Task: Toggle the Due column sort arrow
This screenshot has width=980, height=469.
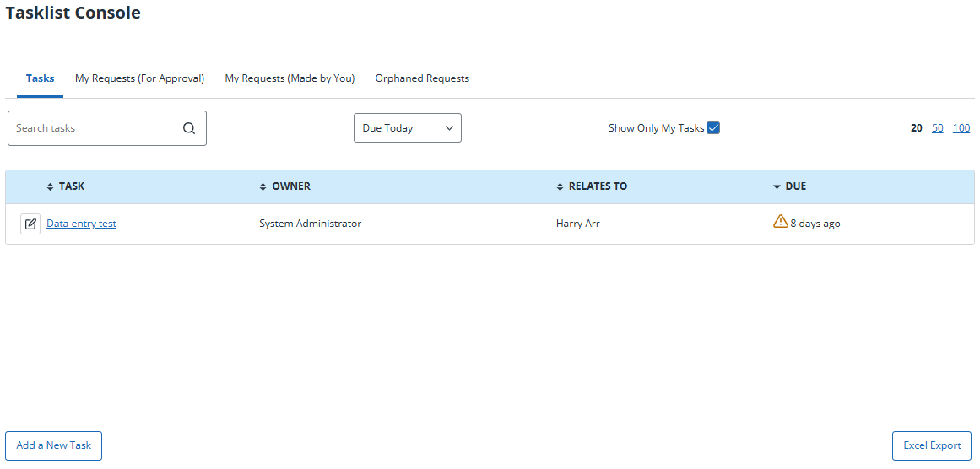Action: (777, 186)
